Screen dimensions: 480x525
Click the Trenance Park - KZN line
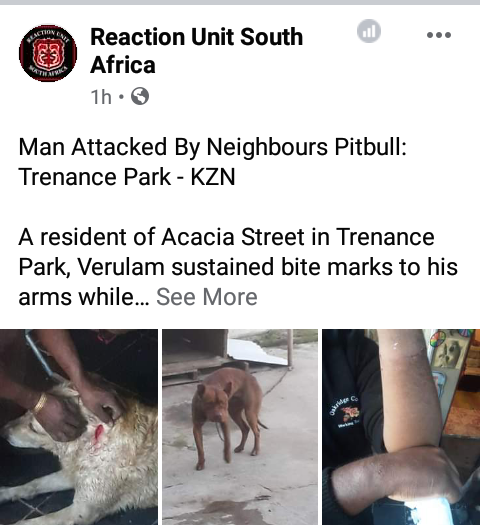(127, 177)
